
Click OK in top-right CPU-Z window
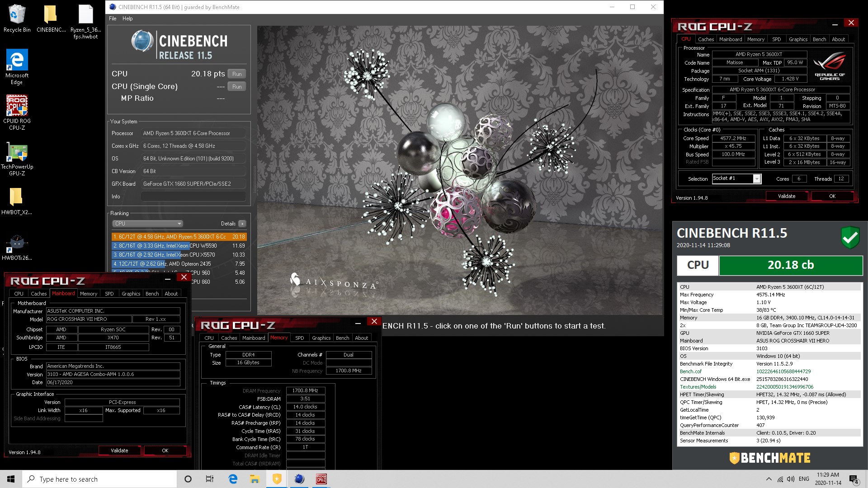point(832,196)
